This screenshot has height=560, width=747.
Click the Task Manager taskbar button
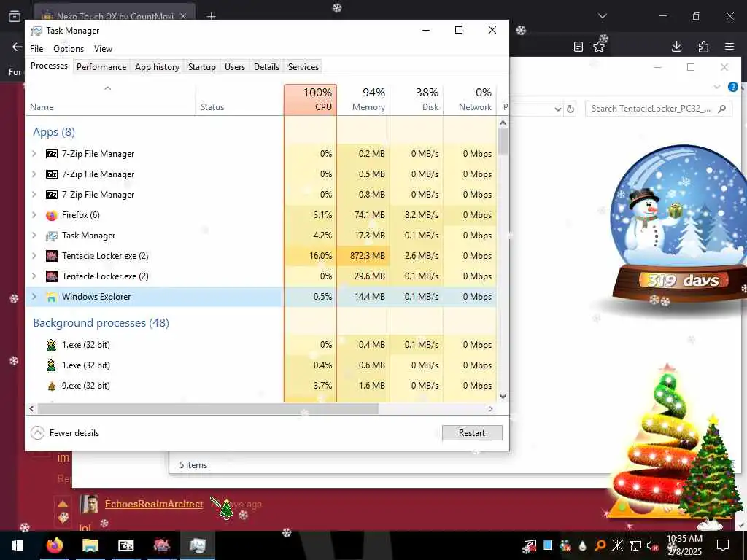(x=197, y=545)
